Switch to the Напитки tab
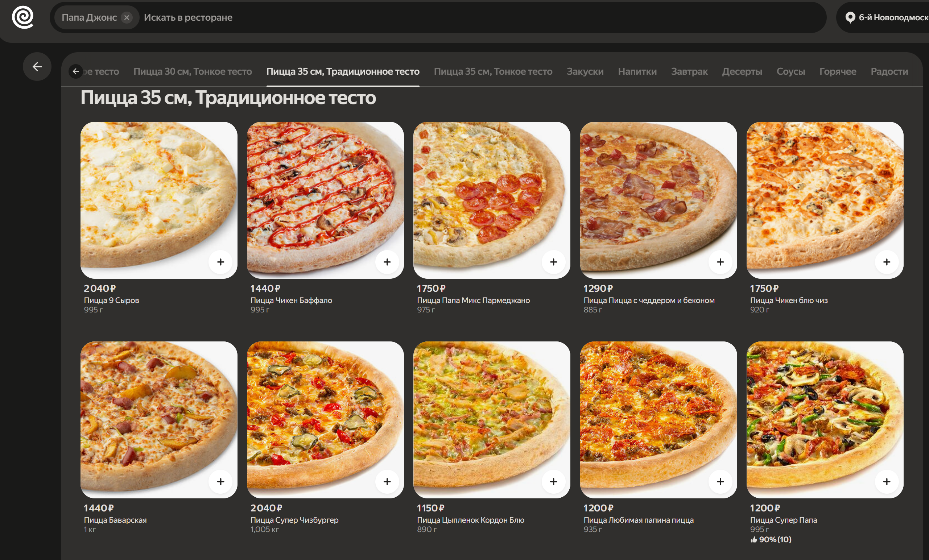 pyautogui.click(x=637, y=71)
